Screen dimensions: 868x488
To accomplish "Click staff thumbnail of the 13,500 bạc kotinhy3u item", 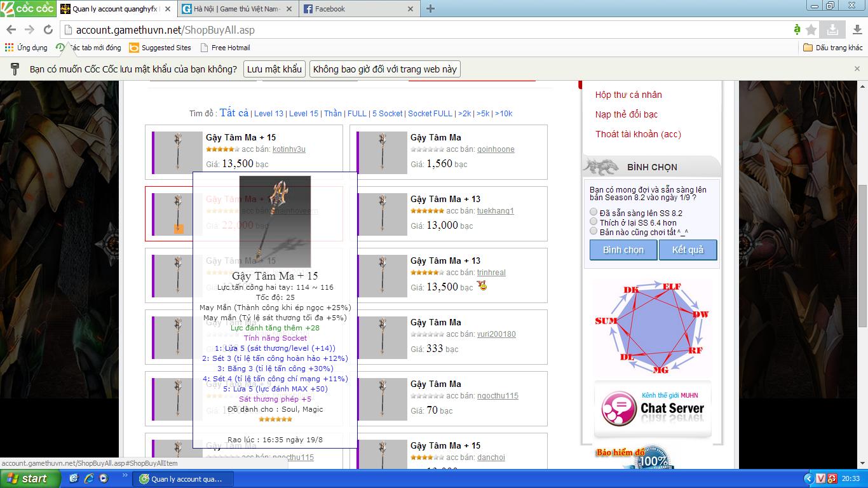I will (x=177, y=152).
